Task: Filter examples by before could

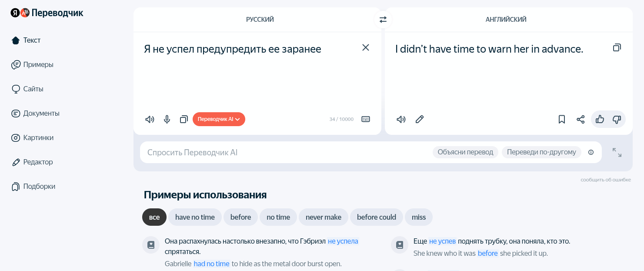Action: click(377, 217)
